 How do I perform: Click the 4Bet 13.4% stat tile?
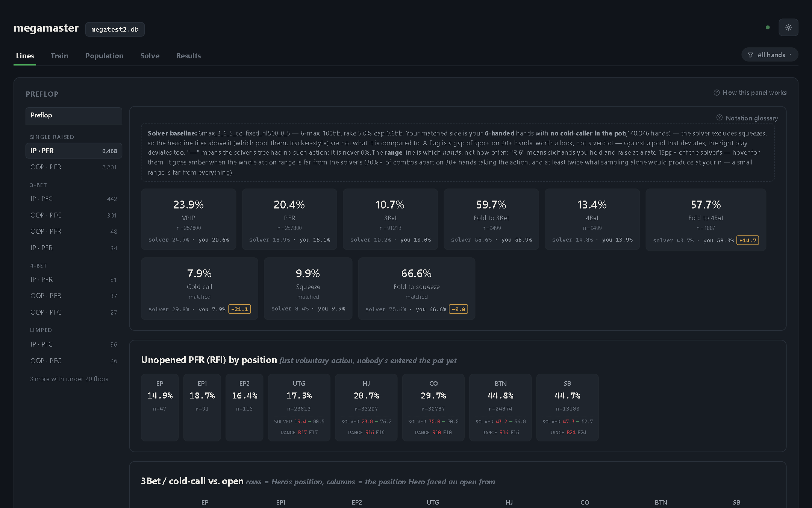592,219
